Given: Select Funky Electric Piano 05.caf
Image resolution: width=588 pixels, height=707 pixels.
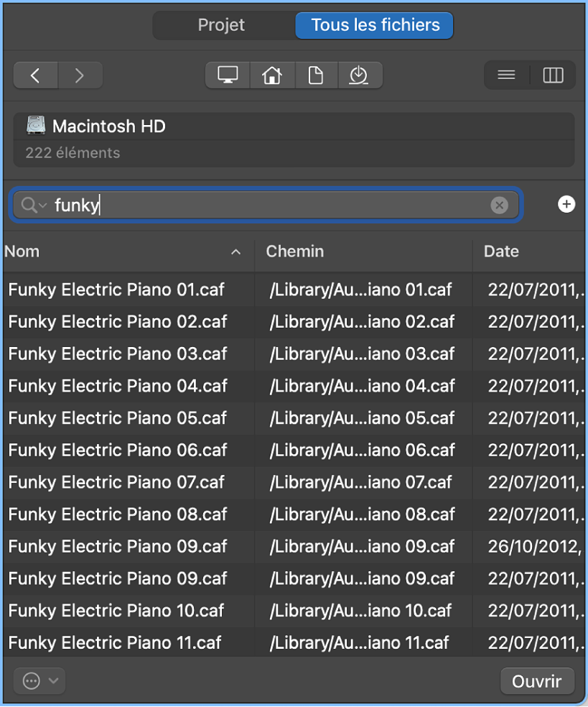Looking at the screenshot, I should tap(118, 418).
